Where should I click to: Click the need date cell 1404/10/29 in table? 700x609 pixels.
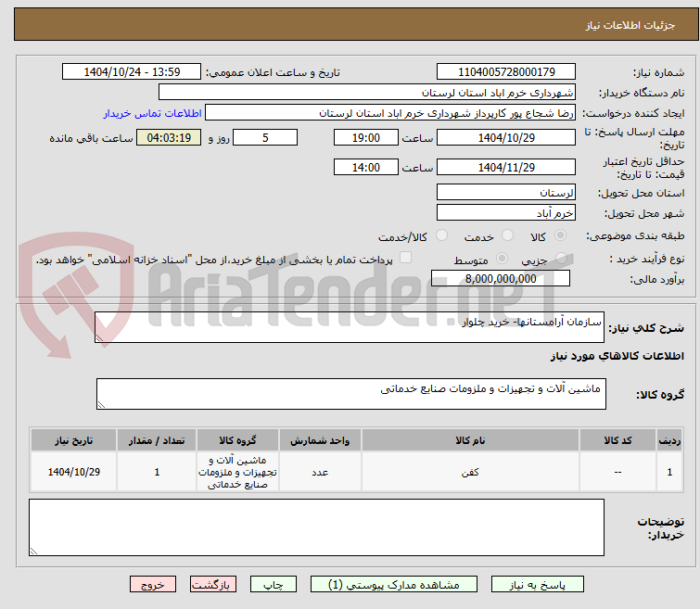click(73, 473)
